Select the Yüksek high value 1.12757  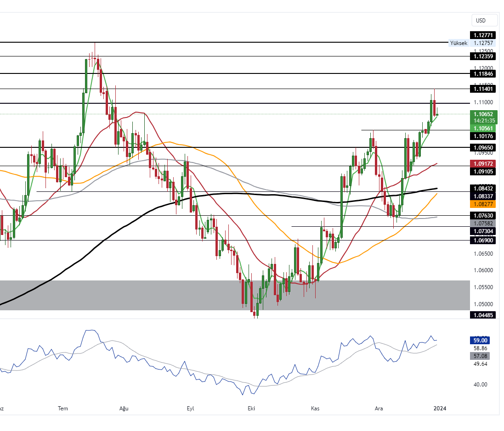click(482, 43)
